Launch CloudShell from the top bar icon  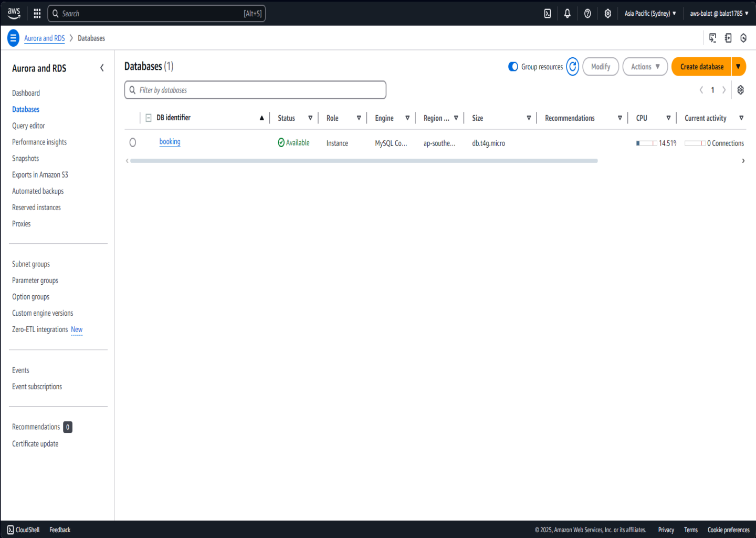(x=548, y=14)
